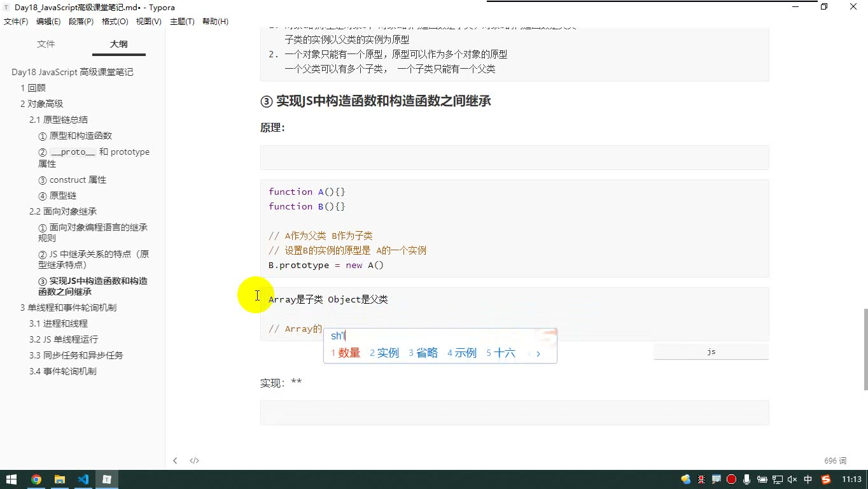Go to outline heading 1 回顾
The height and width of the screenshot is (489, 868).
(x=33, y=88)
